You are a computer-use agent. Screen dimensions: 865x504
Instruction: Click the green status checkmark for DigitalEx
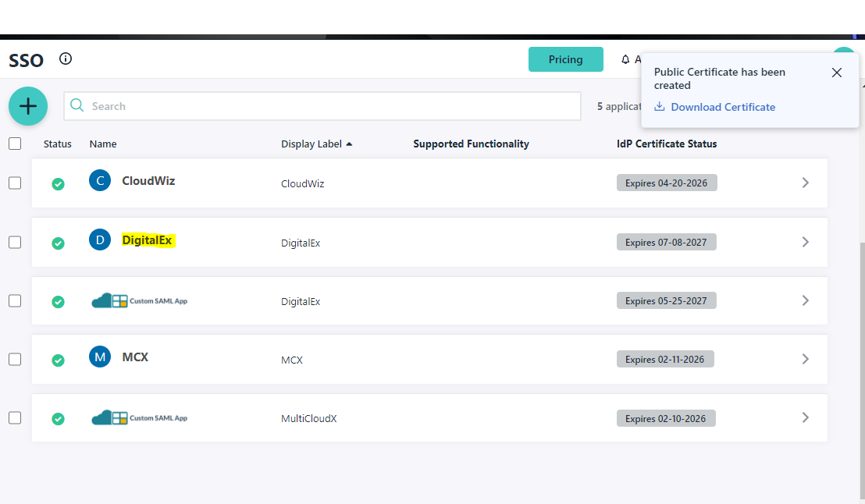58,243
